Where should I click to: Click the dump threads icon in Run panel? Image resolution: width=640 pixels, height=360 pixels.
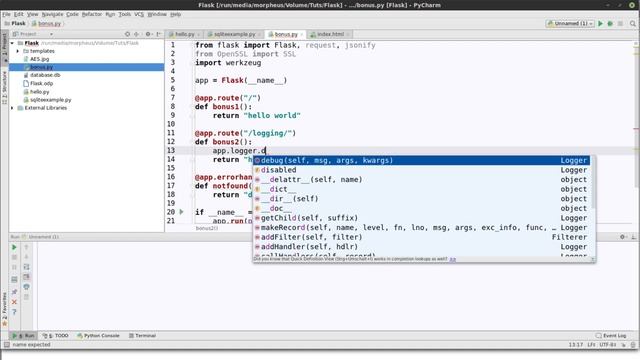click(x=14, y=280)
